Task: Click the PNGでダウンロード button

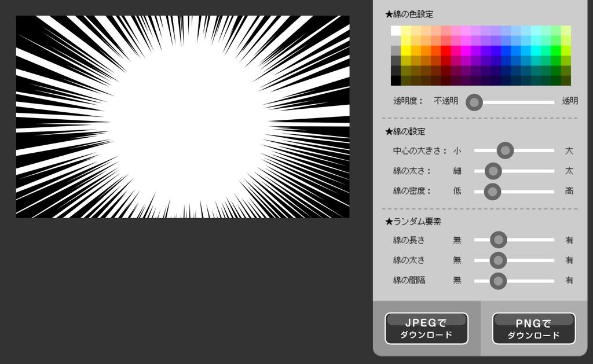Action: [533, 329]
